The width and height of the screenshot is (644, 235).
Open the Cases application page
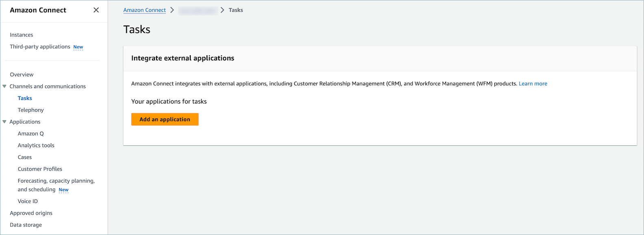[25, 157]
